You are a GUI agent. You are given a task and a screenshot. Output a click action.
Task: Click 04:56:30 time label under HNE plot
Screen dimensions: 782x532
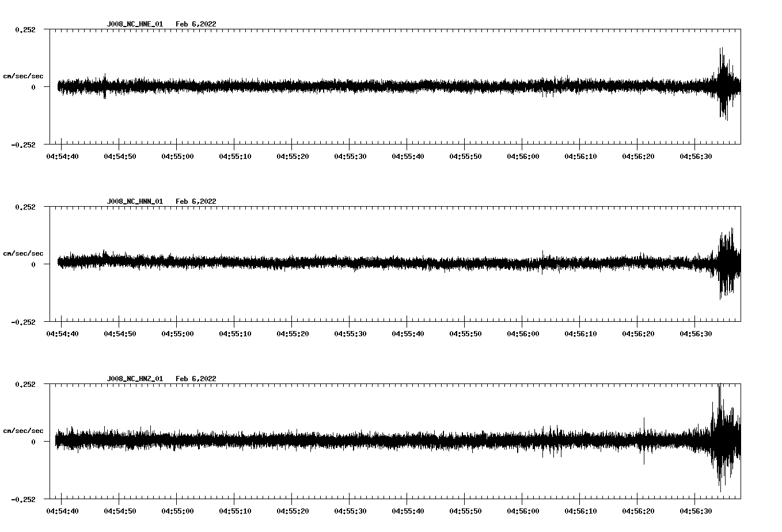pyautogui.click(x=696, y=157)
